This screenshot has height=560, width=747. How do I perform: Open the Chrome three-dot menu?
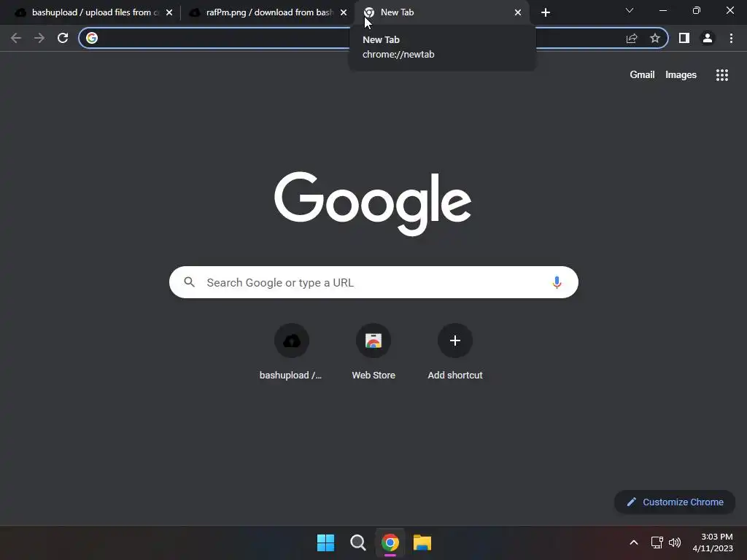point(731,38)
